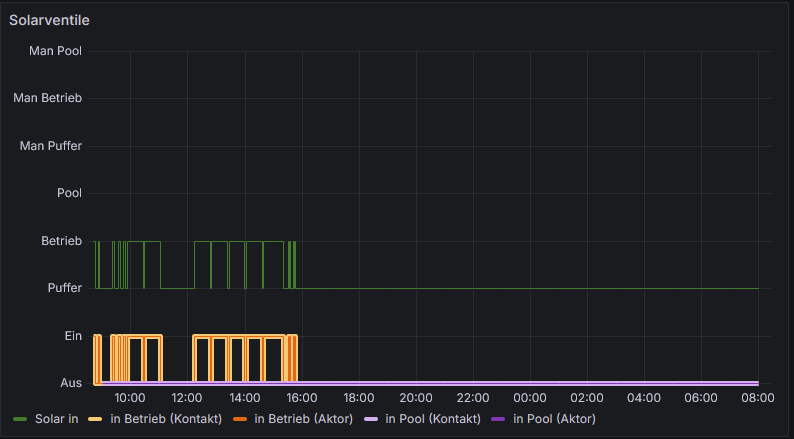Image resolution: width=794 pixels, height=439 pixels.
Task: Click the 22:00 time axis label
Action: coord(473,398)
